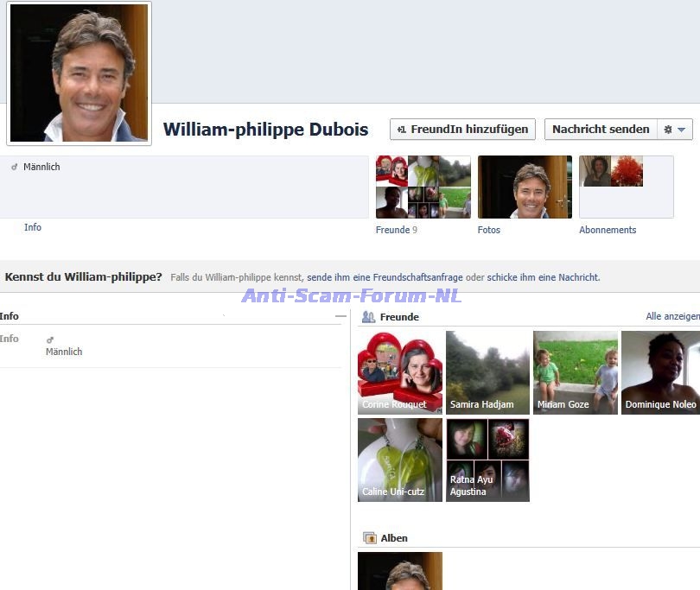Screen dimensions: 700x590
Task: Click the gear settings dropdown button
Action: click(674, 130)
